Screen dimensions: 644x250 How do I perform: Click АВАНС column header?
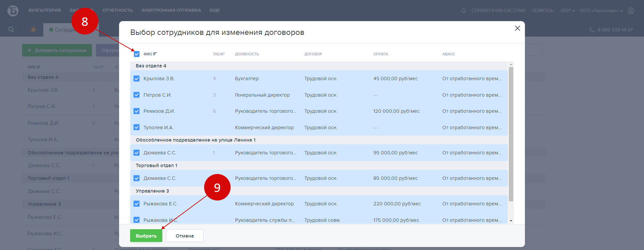(x=449, y=54)
